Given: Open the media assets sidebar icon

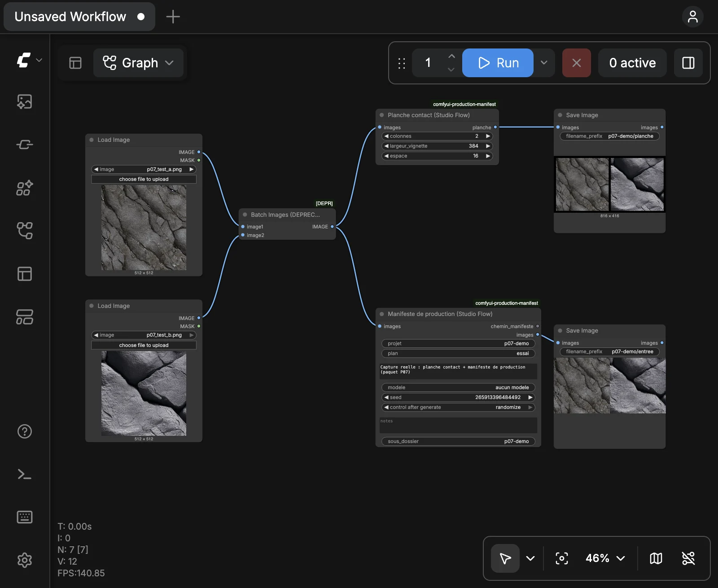Looking at the screenshot, I should coord(25,102).
